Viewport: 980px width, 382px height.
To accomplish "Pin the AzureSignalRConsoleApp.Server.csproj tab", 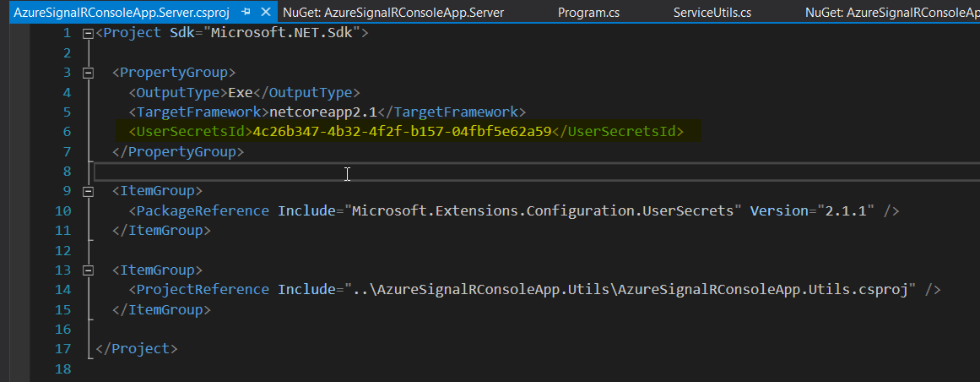I will (x=246, y=12).
